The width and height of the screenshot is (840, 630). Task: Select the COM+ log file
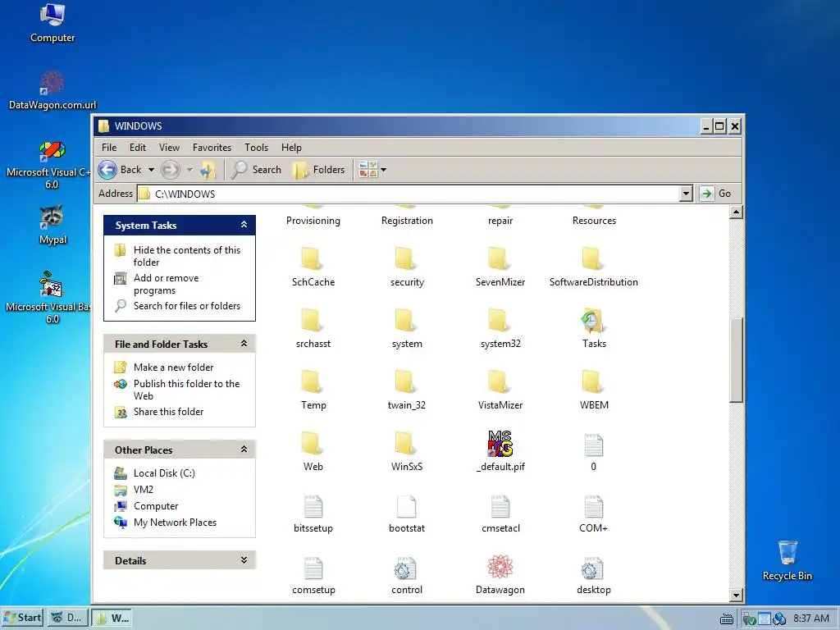tap(594, 514)
